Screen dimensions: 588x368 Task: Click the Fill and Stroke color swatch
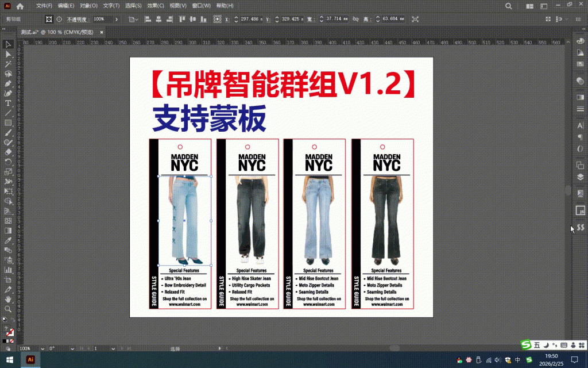click(9, 332)
